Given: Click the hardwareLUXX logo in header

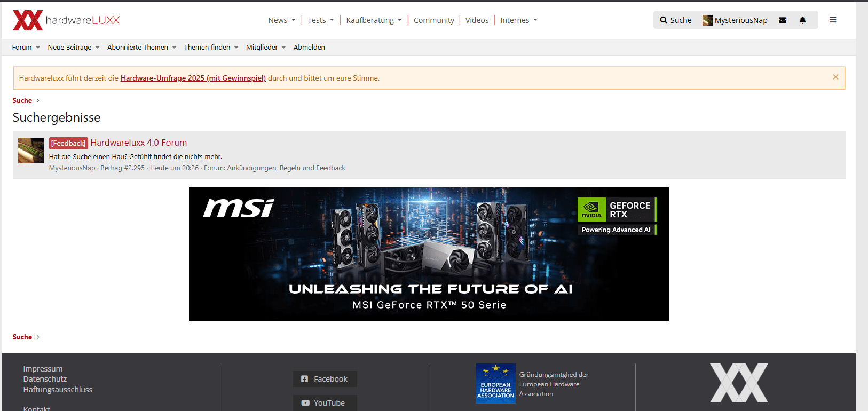Looking at the screenshot, I should click(66, 20).
